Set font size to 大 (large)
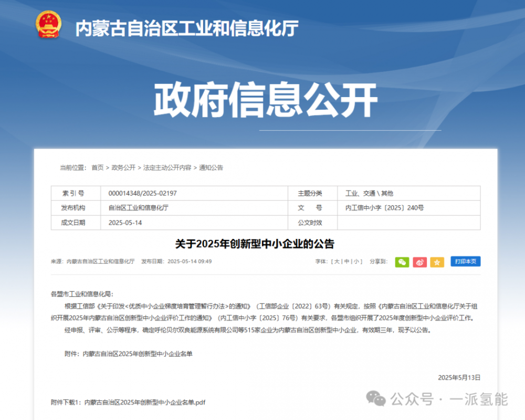 coord(337,261)
